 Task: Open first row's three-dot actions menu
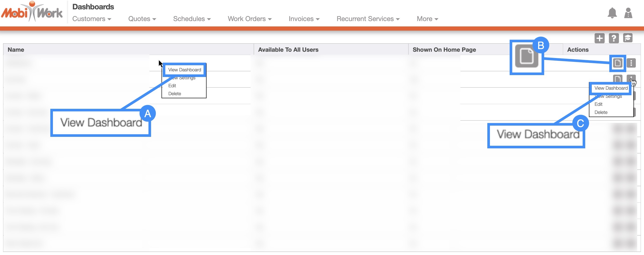631,63
